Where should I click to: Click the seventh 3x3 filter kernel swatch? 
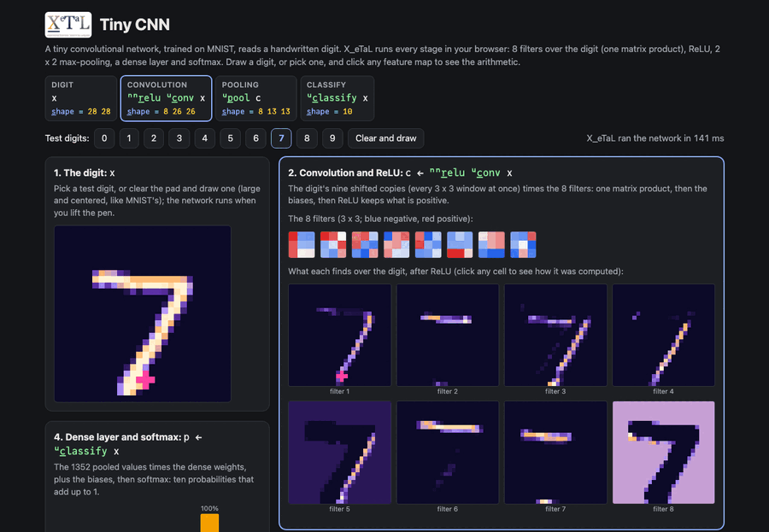(491, 245)
